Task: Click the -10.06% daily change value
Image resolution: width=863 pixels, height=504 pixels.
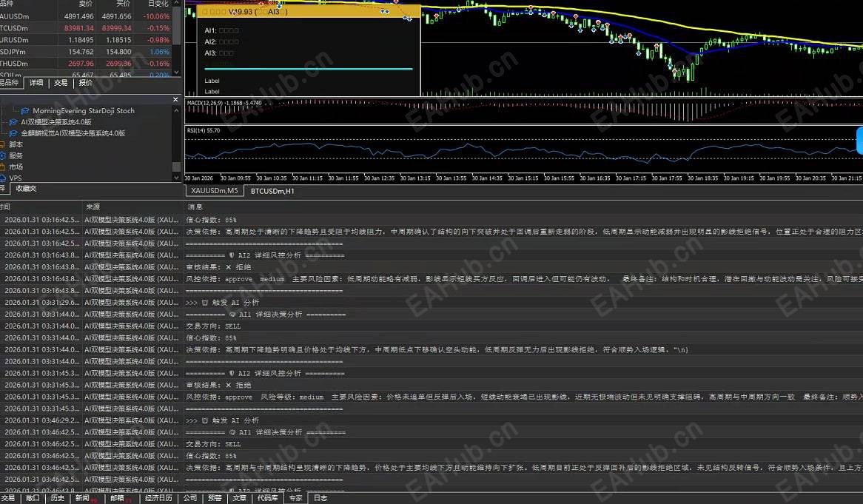Action: (x=156, y=16)
